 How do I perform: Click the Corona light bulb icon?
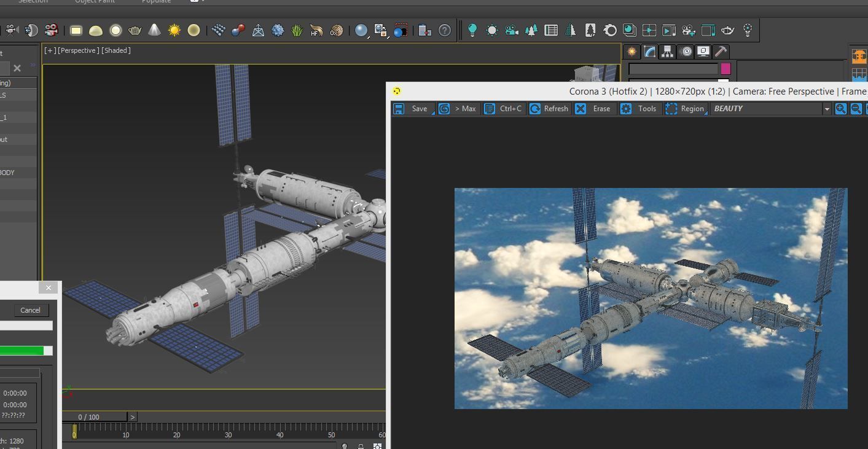pyautogui.click(x=472, y=30)
